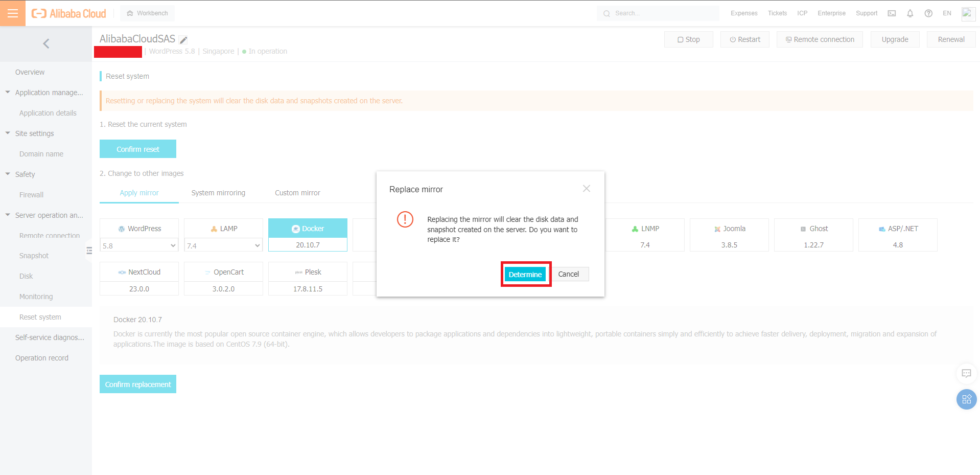Open the LAMP 7.4 version dropdown
Screen dimensions: 980x475
coord(223,245)
